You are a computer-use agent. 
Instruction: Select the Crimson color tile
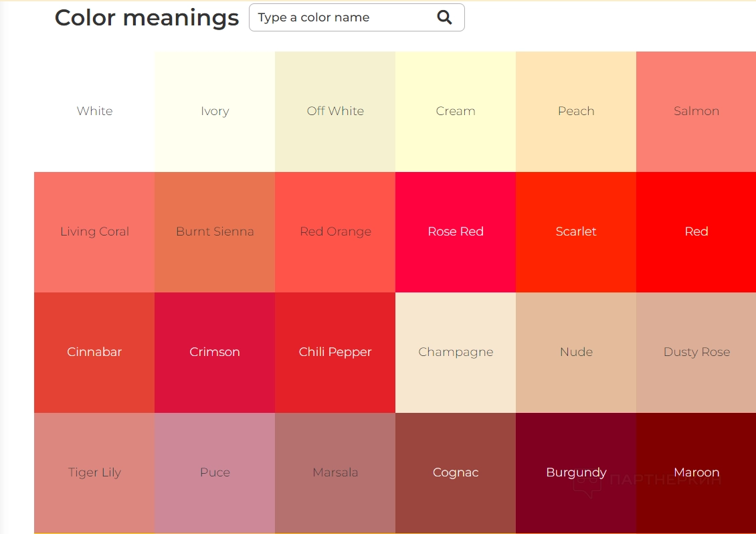(x=215, y=352)
